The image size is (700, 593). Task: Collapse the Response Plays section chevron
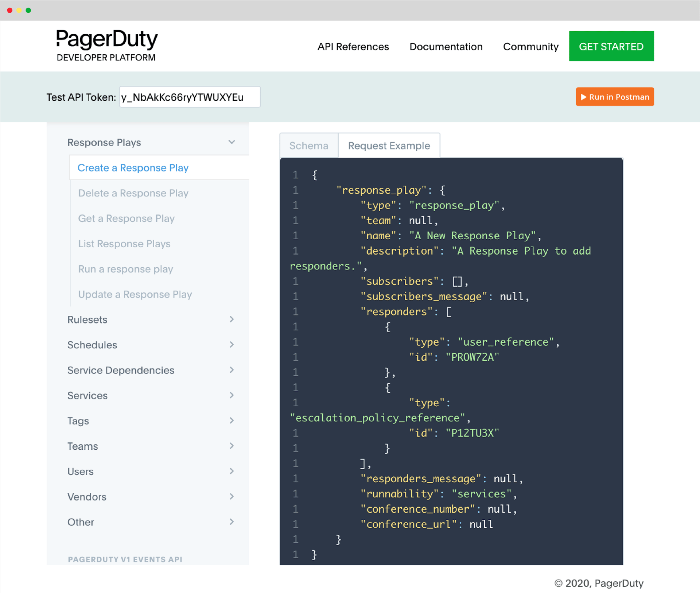pyautogui.click(x=232, y=142)
